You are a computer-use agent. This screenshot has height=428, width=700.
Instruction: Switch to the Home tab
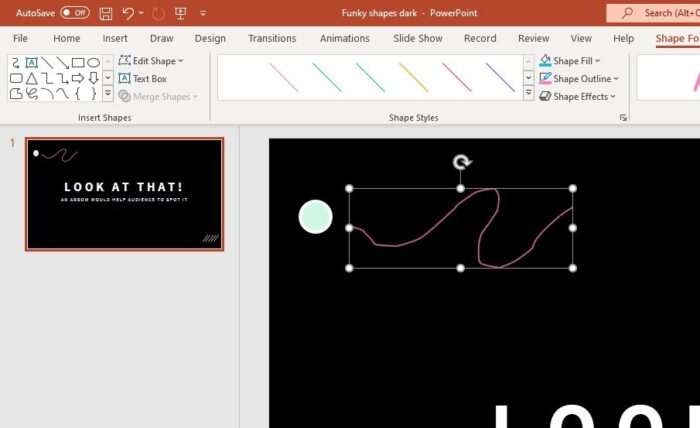click(67, 38)
